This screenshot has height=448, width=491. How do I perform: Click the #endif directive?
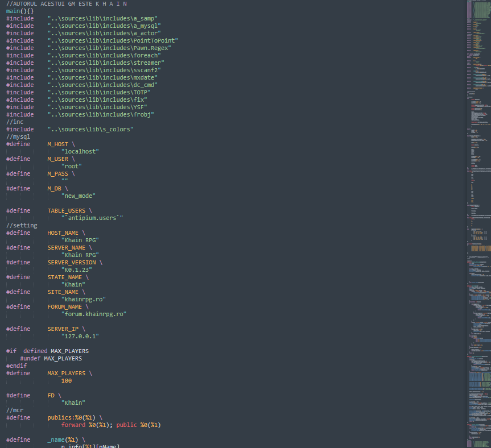point(16,366)
